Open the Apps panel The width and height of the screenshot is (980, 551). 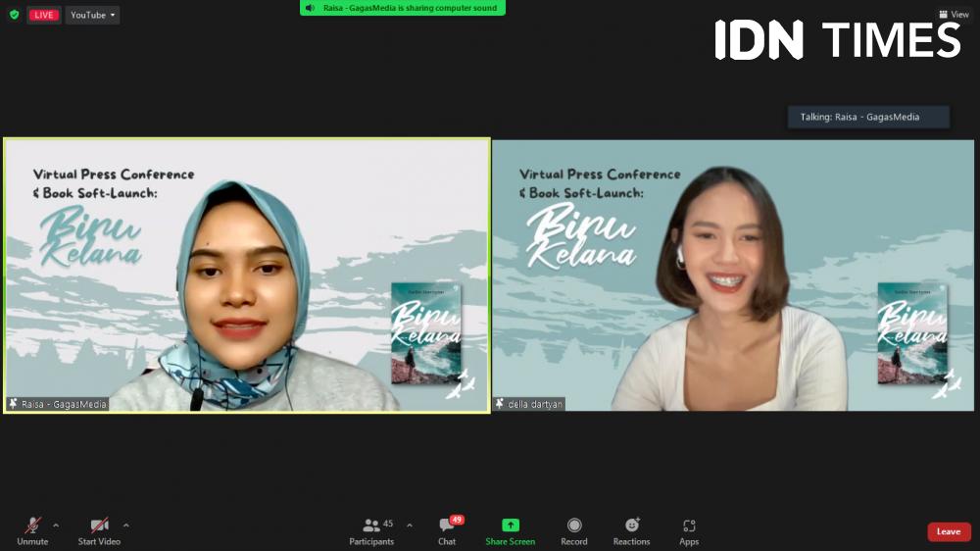click(x=689, y=531)
